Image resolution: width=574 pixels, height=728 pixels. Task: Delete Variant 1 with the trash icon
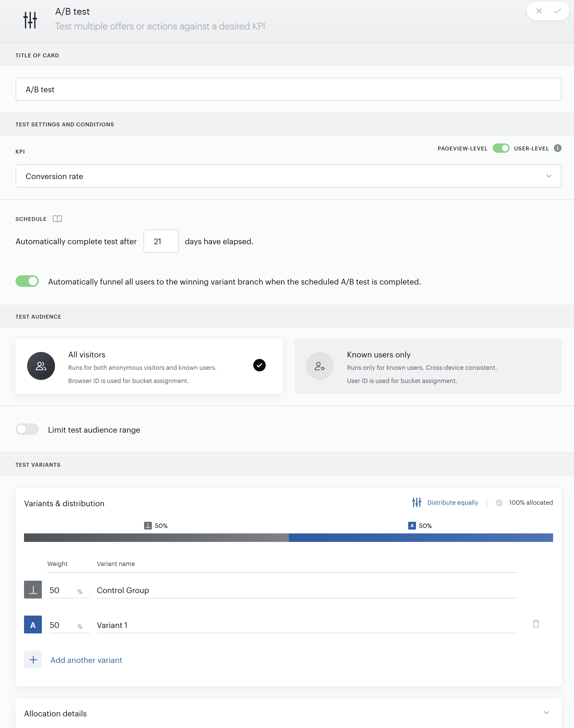click(536, 624)
